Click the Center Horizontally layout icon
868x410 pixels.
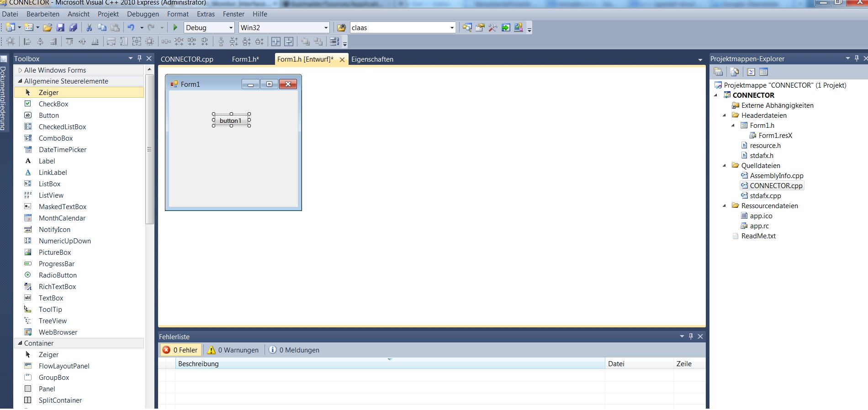coord(276,42)
